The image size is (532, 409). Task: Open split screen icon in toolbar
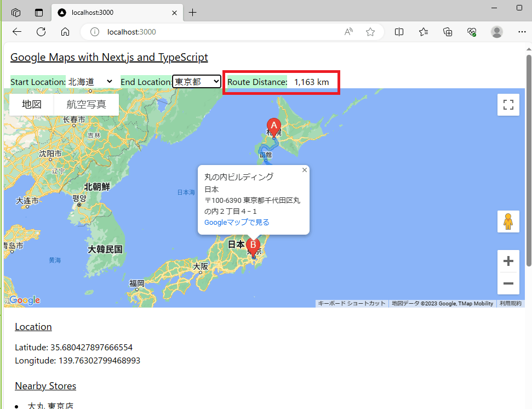399,32
